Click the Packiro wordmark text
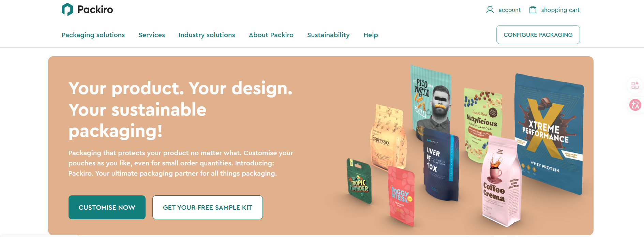This screenshot has height=237, width=644. tap(95, 10)
